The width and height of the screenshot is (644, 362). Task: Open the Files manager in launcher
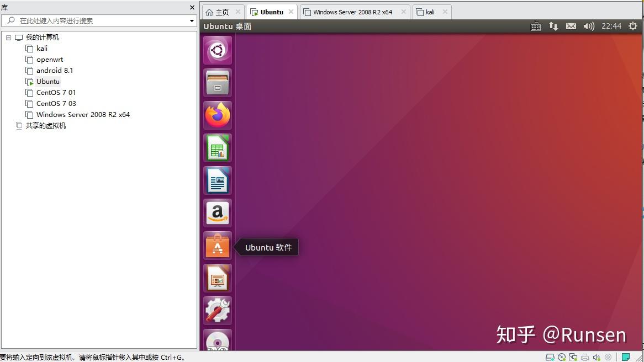coord(218,82)
